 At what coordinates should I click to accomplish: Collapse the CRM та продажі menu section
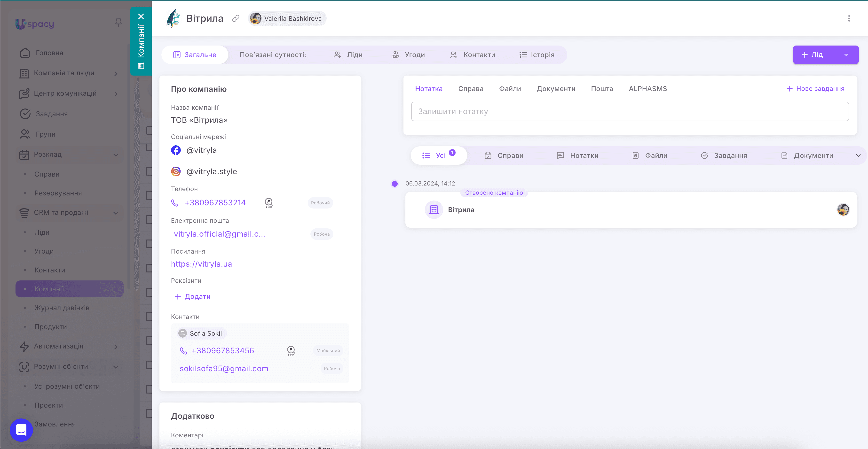click(116, 213)
